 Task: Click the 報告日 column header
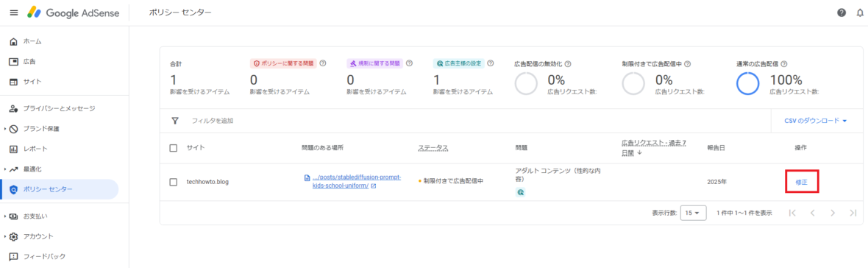coord(716,148)
